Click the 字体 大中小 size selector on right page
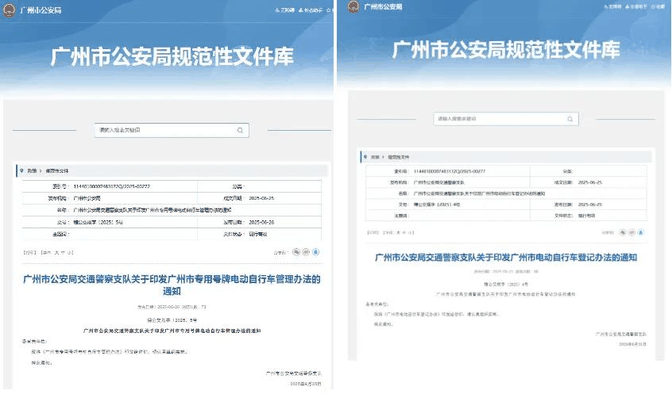Screen dimensions: 672x398 (x=399, y=233)
